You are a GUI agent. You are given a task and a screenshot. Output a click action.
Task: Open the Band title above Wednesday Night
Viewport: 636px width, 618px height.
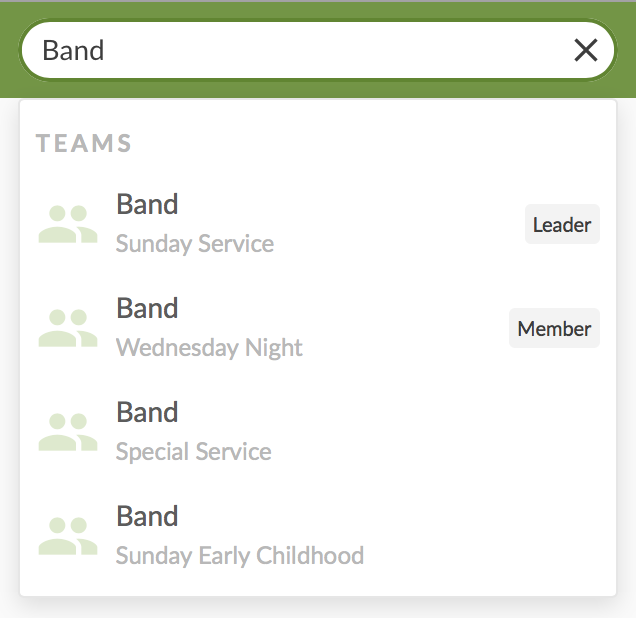click(147, 308)
